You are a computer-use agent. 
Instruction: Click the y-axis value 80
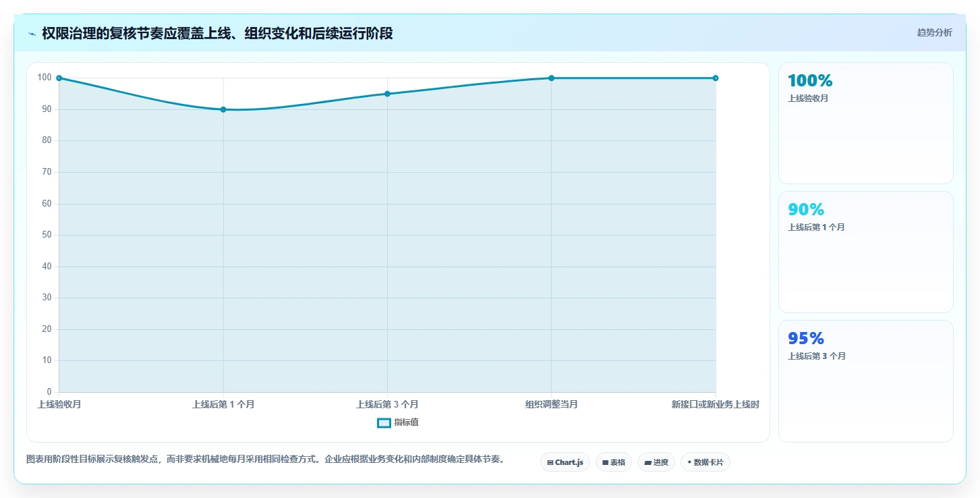pyautogui.click(x=47, y=140)
